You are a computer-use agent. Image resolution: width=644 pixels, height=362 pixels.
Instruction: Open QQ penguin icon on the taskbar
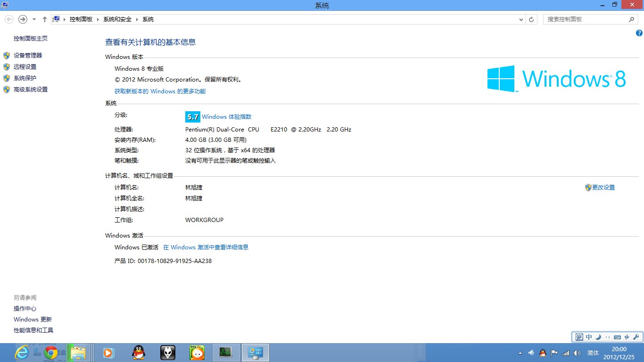[x=138, y=353]
